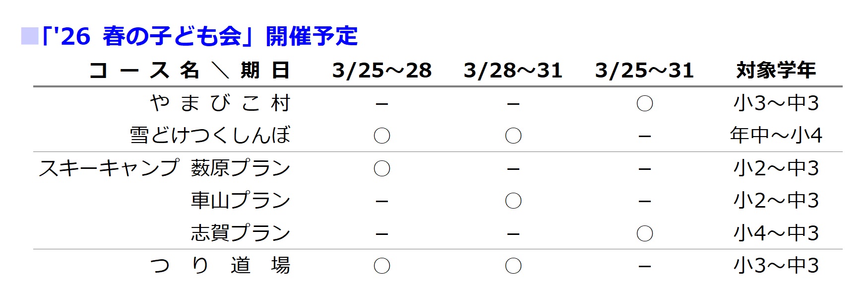Click the スキーキャンプ 薮原プラン row label
The height and width of the screenshot is (298, 868).
point(164,168)
